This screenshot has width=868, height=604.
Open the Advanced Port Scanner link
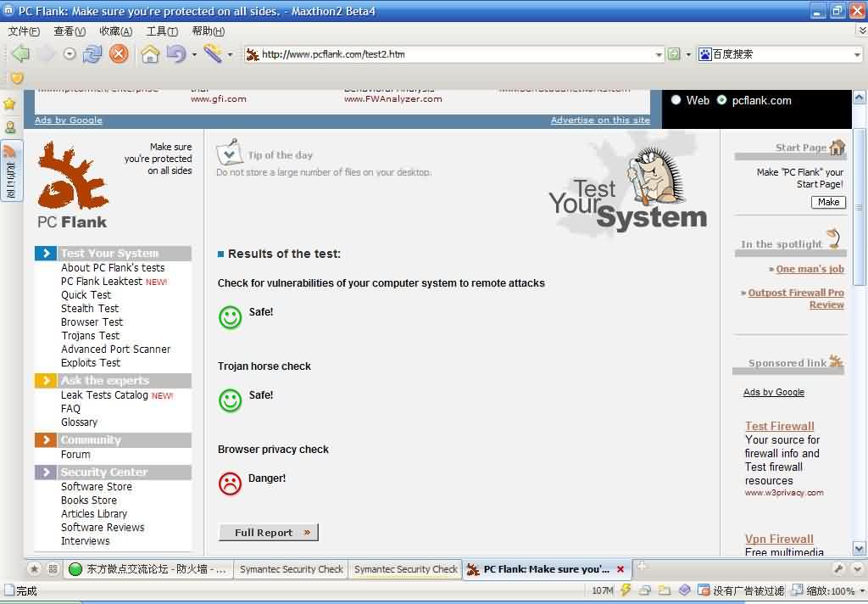[x=115, y=350]
